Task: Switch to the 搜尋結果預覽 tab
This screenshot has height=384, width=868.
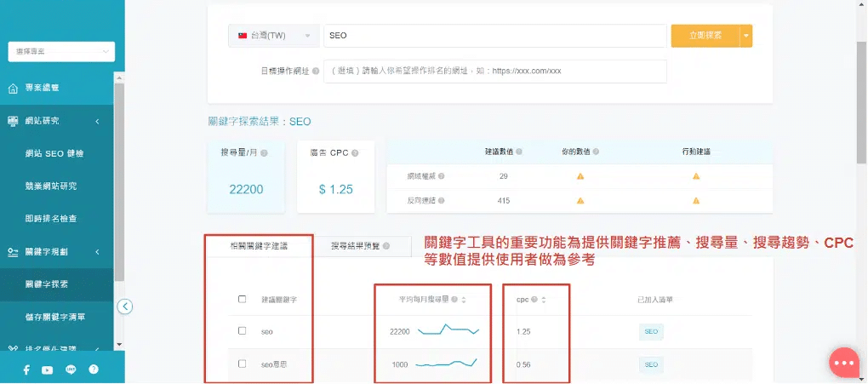Action: [360, 246]
